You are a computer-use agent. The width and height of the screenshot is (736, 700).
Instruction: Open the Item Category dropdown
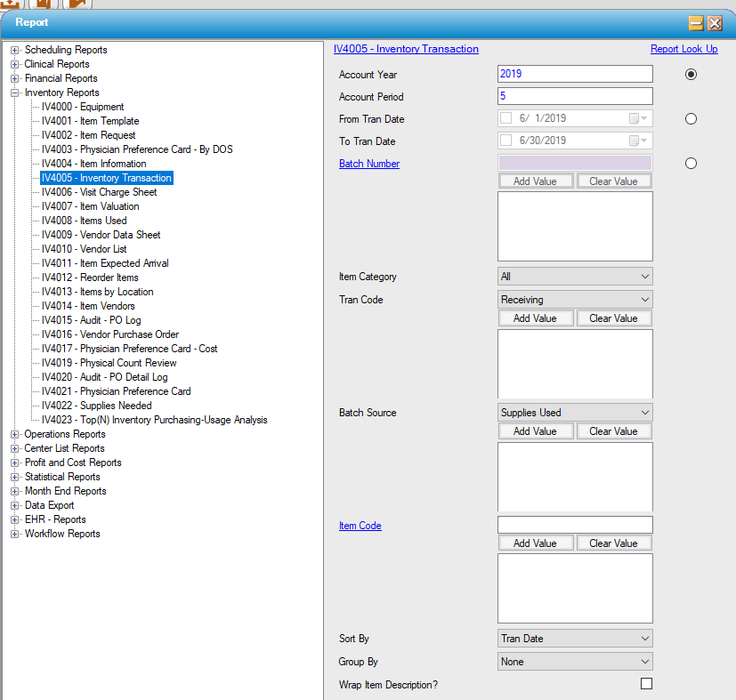[x=575, y=277]
